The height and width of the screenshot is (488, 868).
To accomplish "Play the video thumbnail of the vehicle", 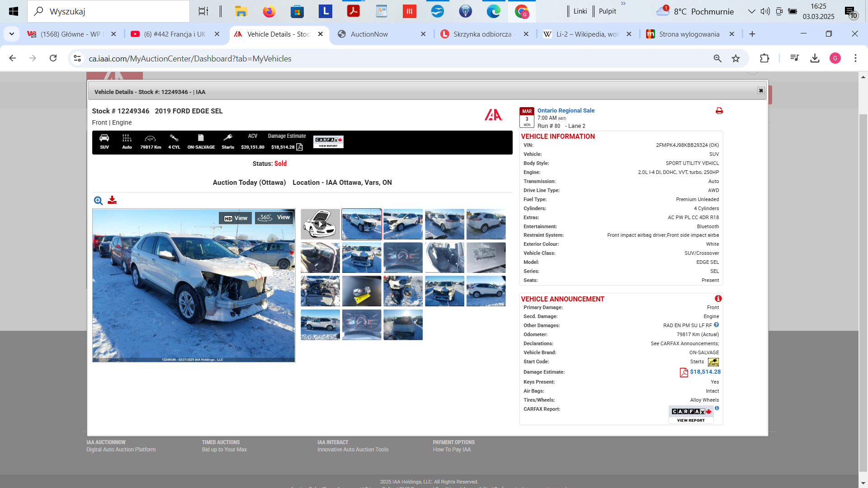I will [x=320, y=224].
